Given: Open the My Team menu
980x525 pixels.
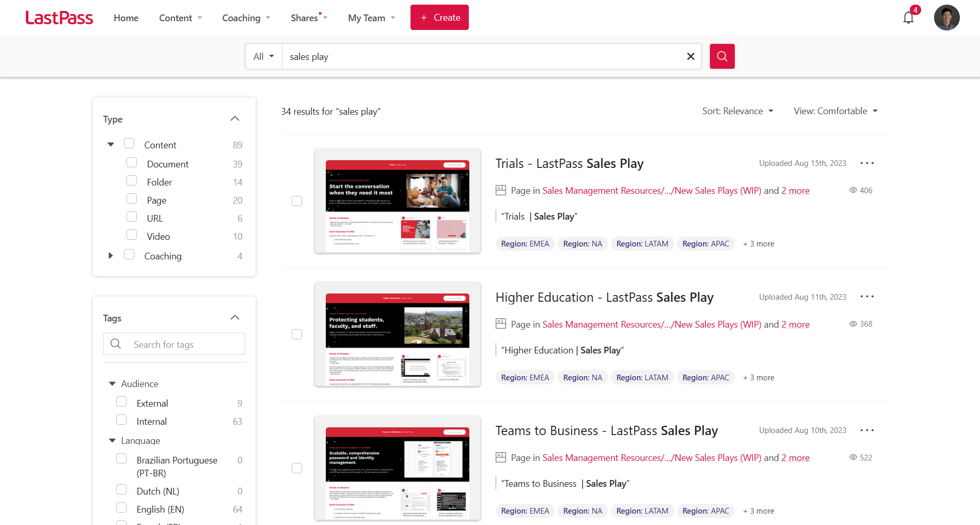Looking at the screenshot, I should click(x=372, y=18).
